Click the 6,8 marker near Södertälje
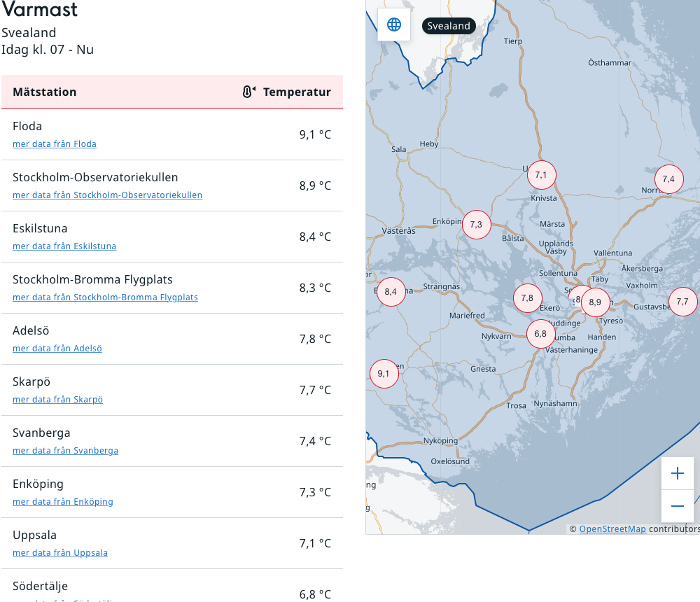This screenshot has height=602, width=700. [540, 334]
